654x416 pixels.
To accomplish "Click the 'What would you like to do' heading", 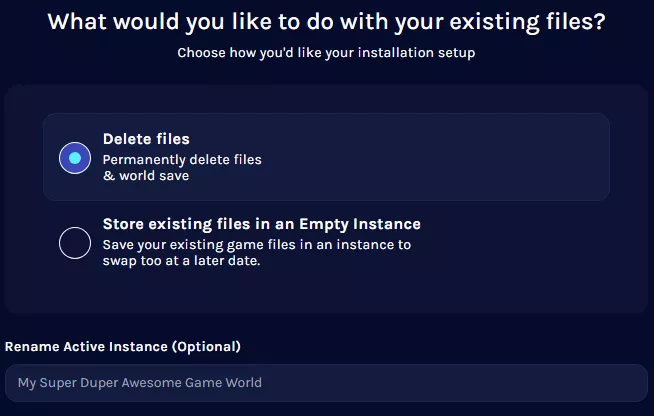I will coord(326,22).
